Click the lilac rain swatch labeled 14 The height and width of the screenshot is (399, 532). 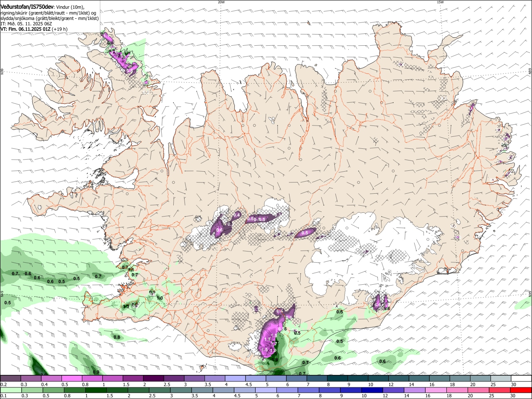coord(414,390)
